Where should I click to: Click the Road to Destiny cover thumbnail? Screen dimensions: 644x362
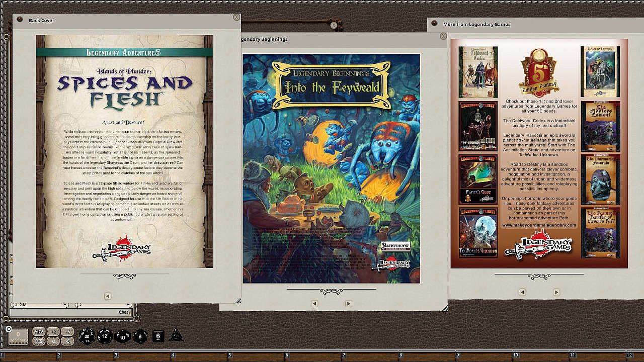pos(600,72)
